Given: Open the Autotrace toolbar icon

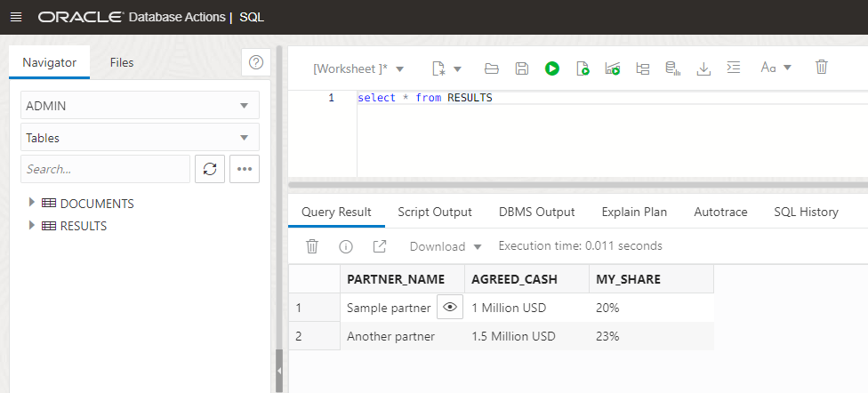Looking at the screenshot, I should coord(643,68).
